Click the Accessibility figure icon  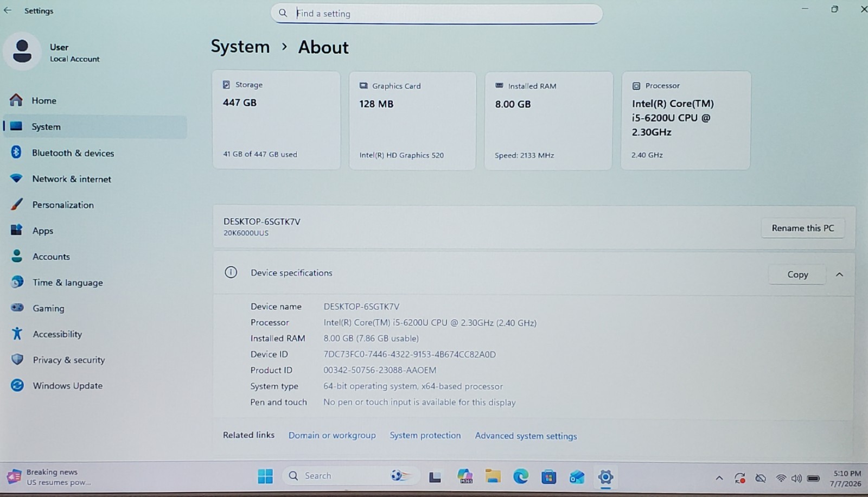pos(17,333)
